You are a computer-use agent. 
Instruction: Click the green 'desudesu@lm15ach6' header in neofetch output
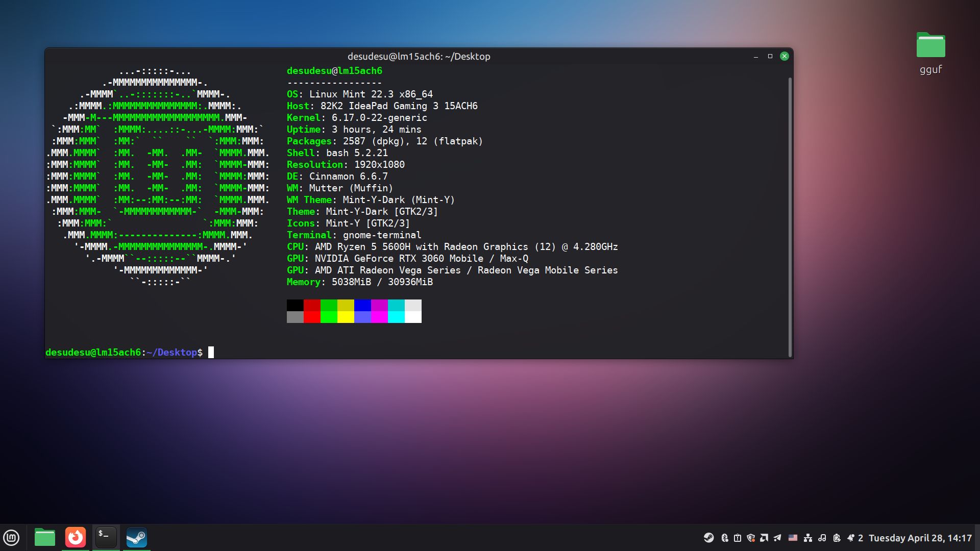point(334,70)
